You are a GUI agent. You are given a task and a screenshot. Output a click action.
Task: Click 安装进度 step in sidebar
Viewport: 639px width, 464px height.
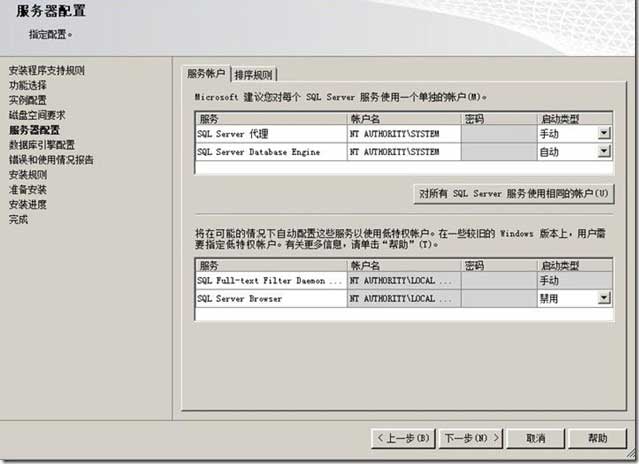pyautogui.click(x=28, y=205)
